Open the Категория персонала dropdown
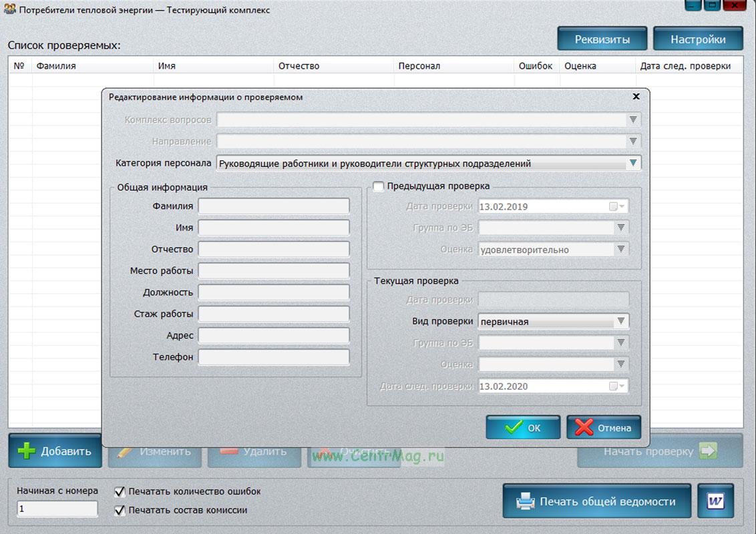Image resolution: width=756 pixels, height=534 pixels. click(632, 164)
